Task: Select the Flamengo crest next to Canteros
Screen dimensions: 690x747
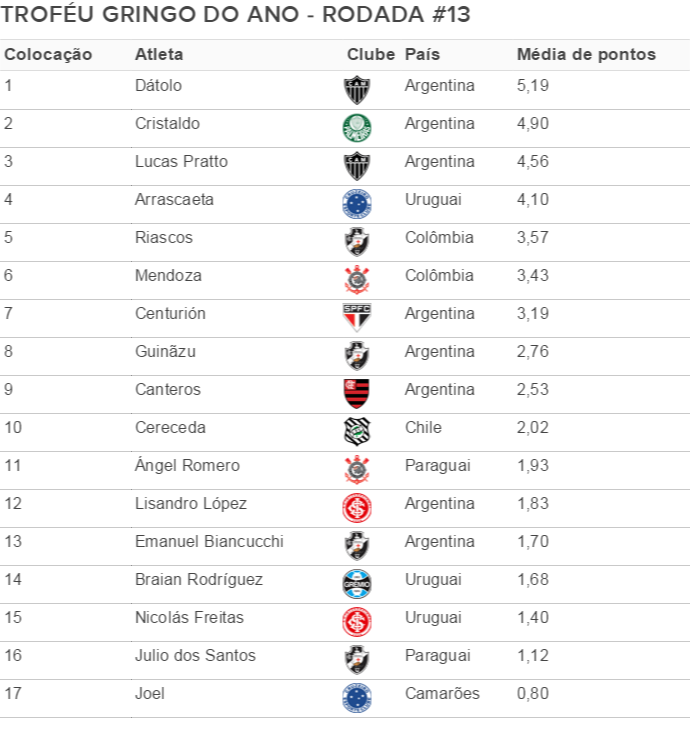Action: 357,394
